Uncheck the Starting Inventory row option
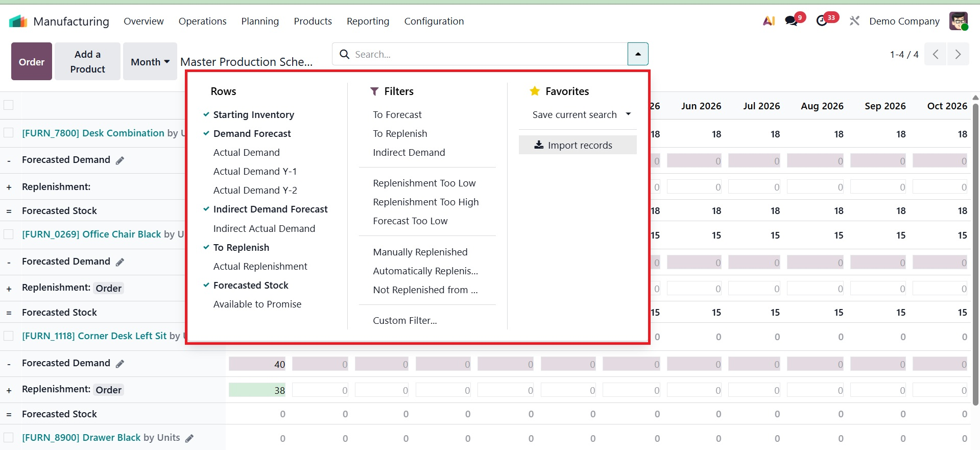The width and height of the screenshot is (980, 450). pos(253,115)
